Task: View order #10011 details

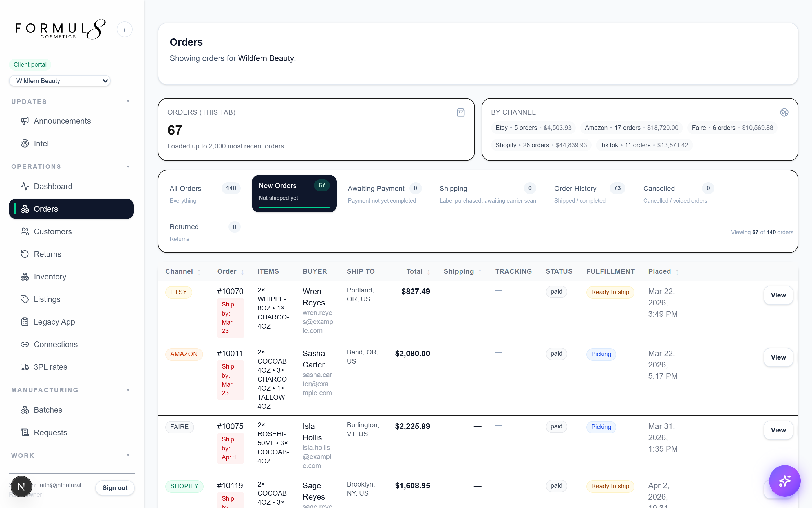Action: [778, 358]
